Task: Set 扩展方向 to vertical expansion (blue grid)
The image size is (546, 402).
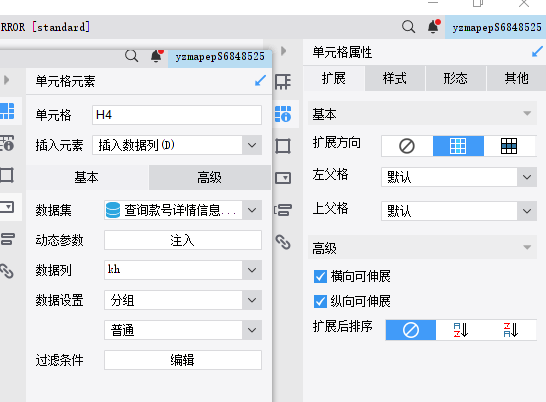Action: [458, 146]
